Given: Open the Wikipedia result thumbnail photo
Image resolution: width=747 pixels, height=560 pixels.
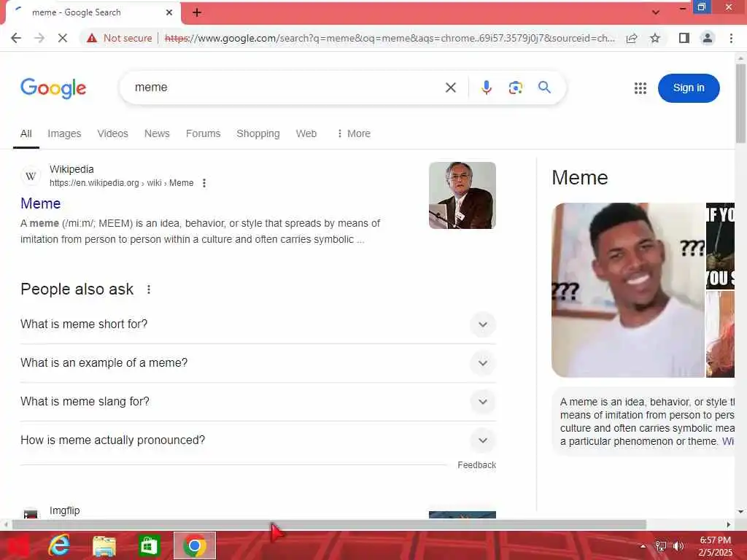Looking at the screenshot, I should click(x=462, y=195).
